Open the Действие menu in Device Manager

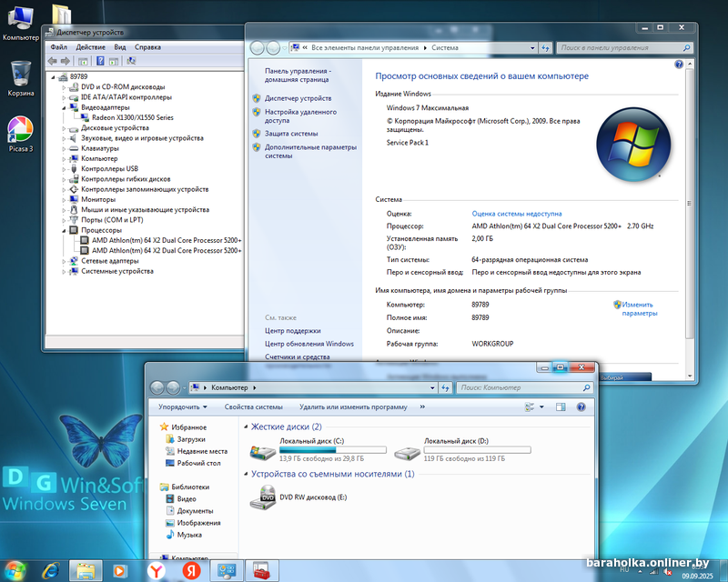click(x=90, y=46)
